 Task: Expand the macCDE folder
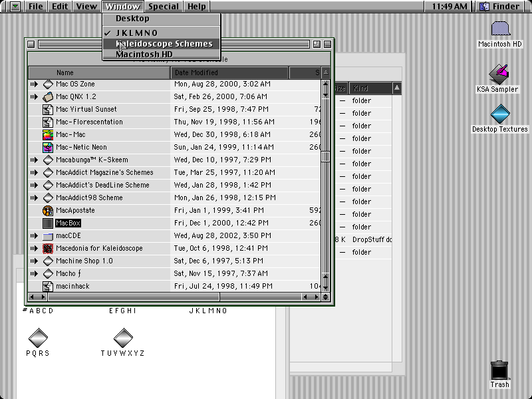[x=34, y=236]
